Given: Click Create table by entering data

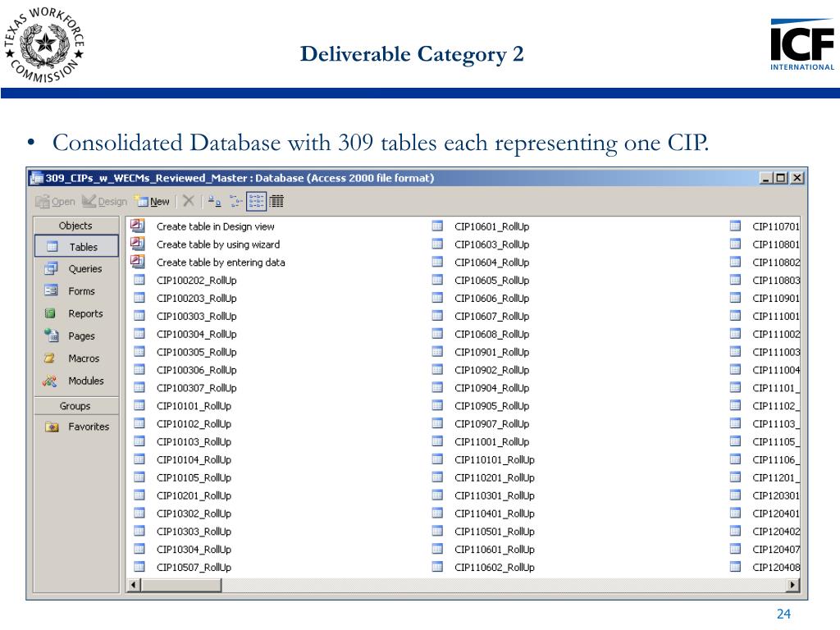Looking at the screenshot, I should click(221, 262).
